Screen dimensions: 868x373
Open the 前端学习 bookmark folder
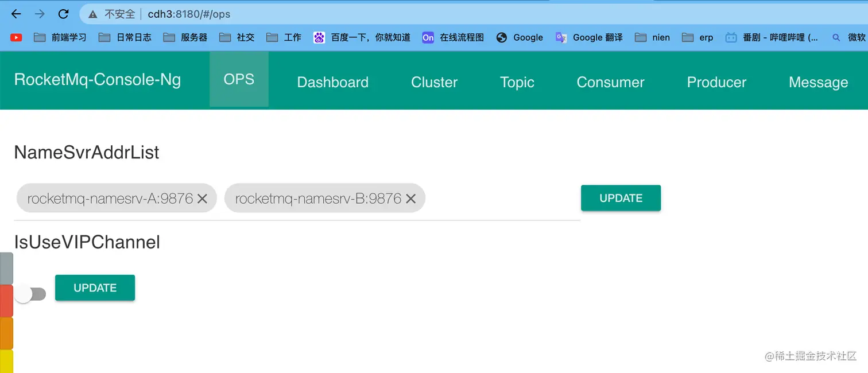pos(60,37)
